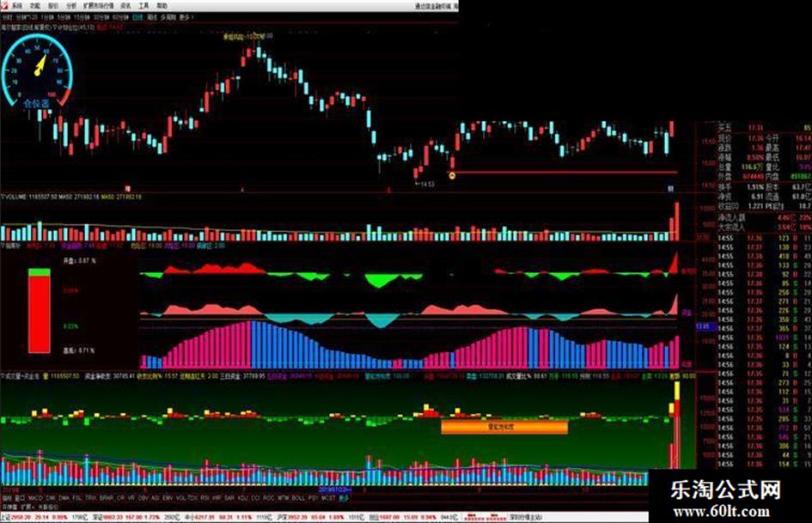
Task: Click the 指标 button in indicator bar
Action: click(x=7, y=498)
